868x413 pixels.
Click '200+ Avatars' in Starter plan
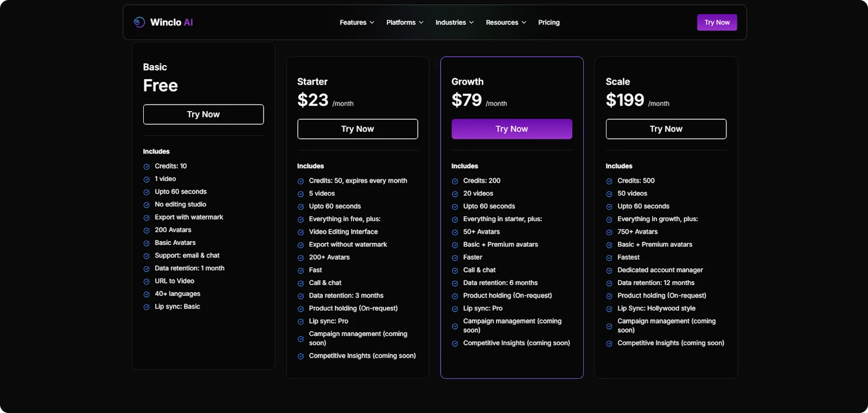(329, 257)
